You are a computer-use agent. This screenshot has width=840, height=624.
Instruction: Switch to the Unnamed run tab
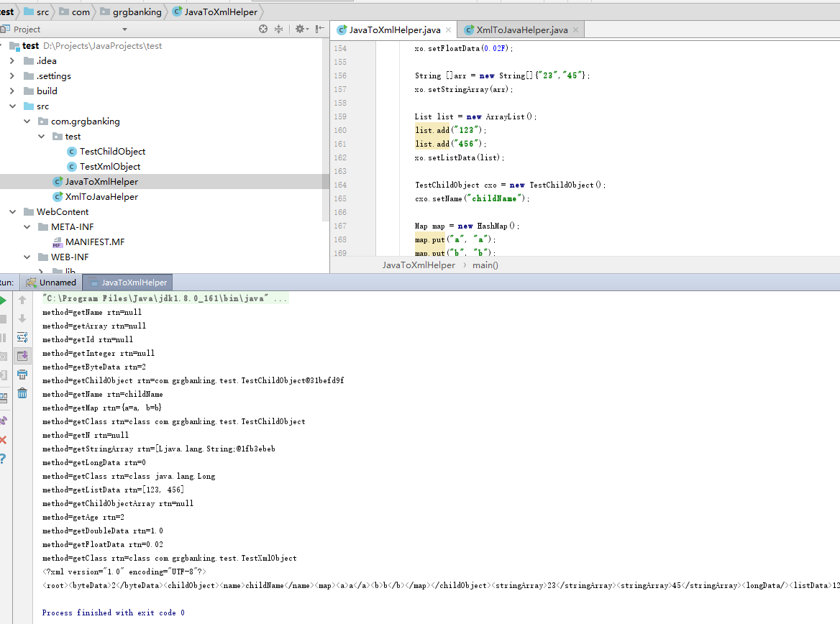pyautogui.click(x=52, y=283)
